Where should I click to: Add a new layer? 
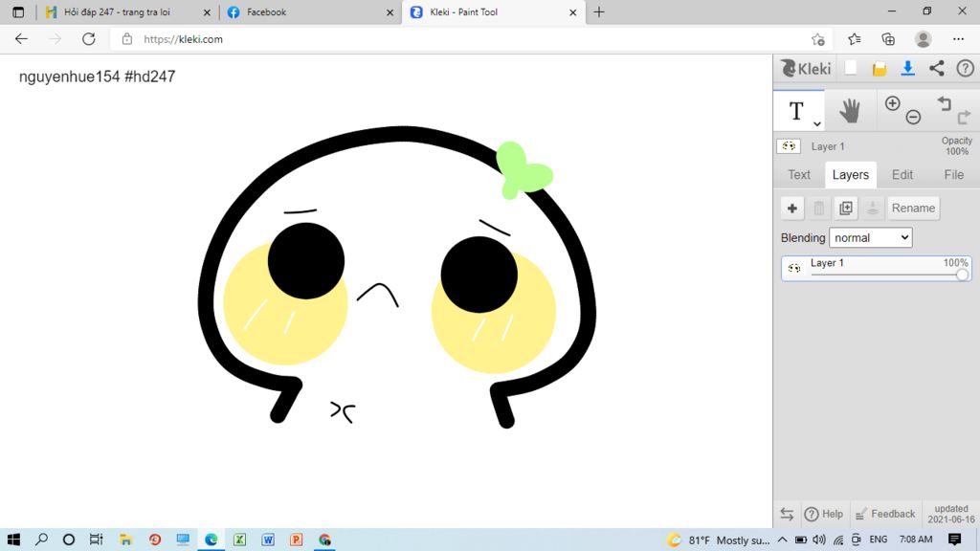click(791, 208)
